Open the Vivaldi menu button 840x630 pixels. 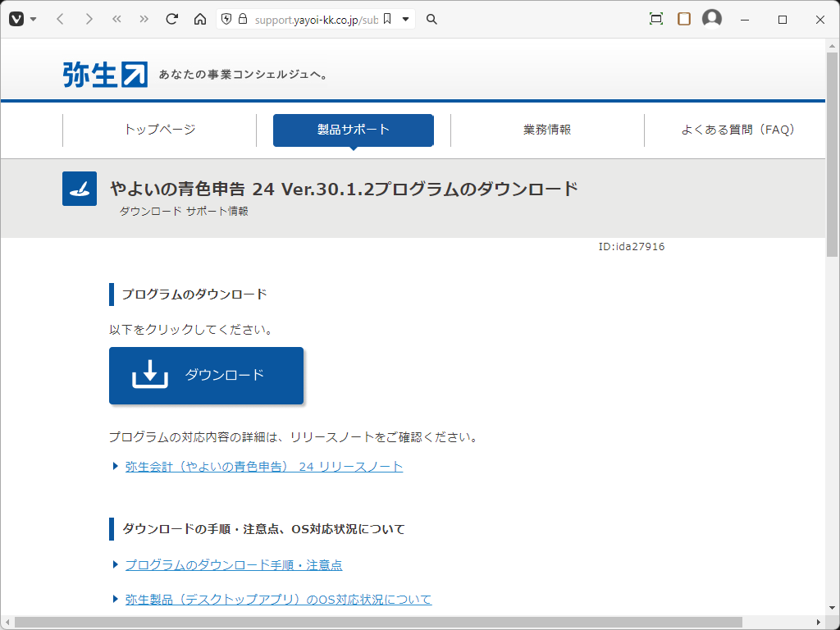click(x=16, y=20)
